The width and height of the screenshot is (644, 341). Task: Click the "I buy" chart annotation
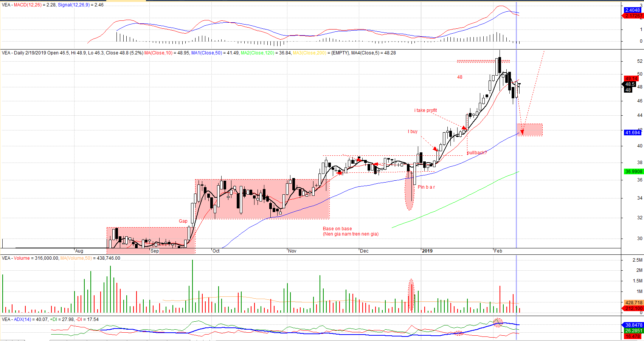coord(413,132)
